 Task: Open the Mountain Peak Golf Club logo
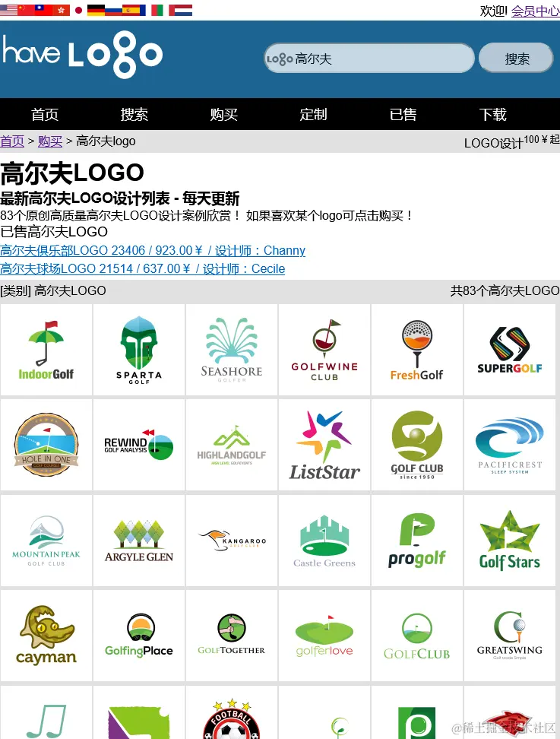point(46,541)
